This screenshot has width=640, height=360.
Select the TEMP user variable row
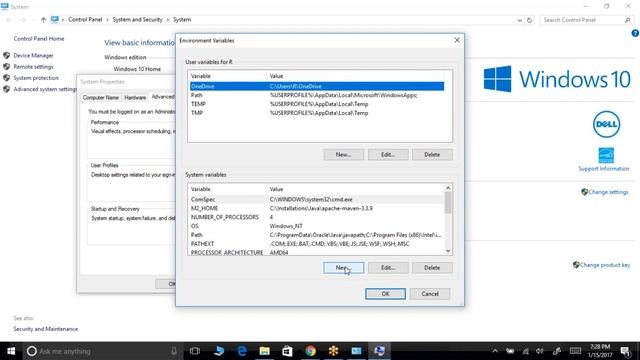point(317,104)
